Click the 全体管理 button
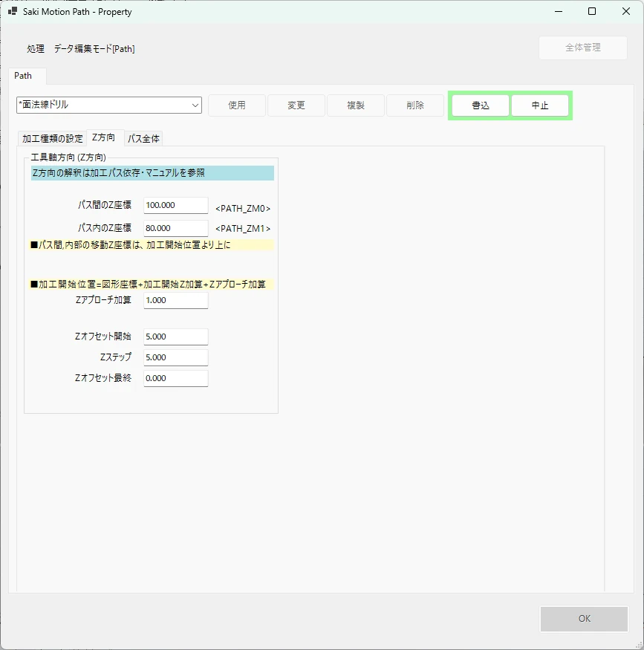Viewport: 644px width, 650px height. [x=583, y=48]
